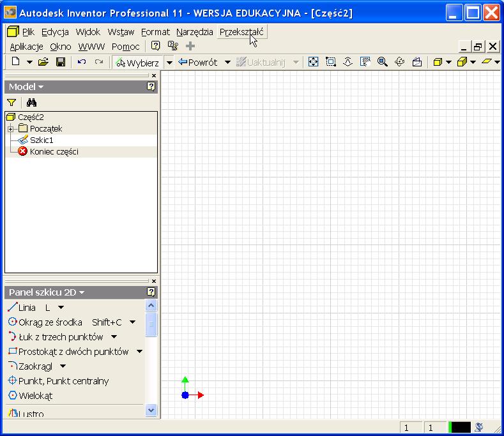504x436 pixels.
Task: Activate the Rotate view icon
Action: tap(399, 62)
